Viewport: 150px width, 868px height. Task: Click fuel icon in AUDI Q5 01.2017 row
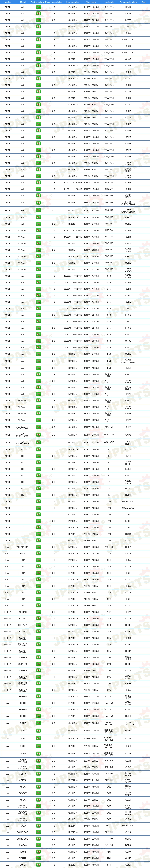(x=39, y=488)
